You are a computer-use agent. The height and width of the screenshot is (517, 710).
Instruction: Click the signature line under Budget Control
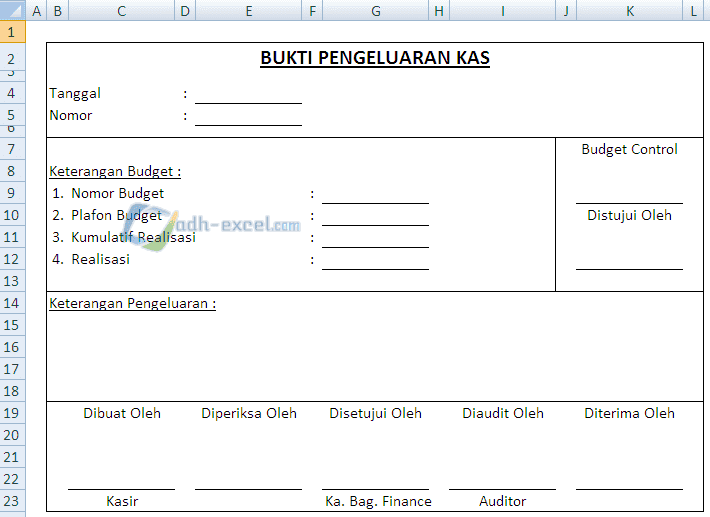click(x=629, y=203)
